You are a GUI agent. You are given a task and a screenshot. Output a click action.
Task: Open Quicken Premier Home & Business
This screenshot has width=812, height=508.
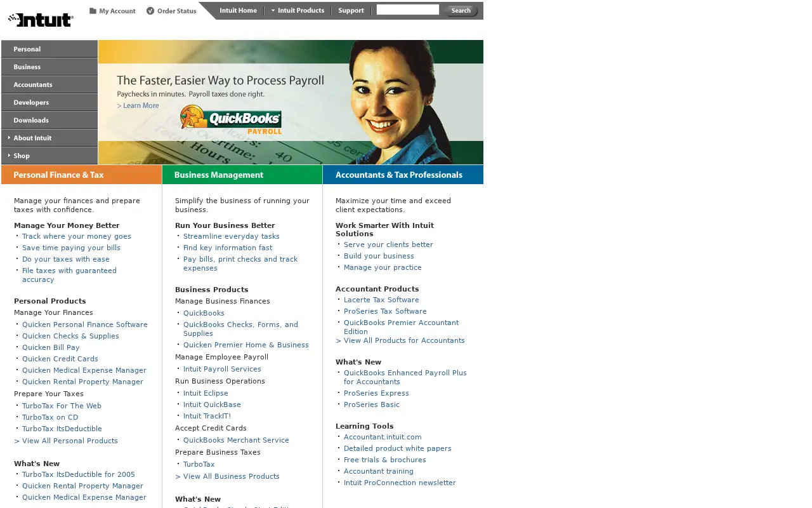tap(246, 345)
